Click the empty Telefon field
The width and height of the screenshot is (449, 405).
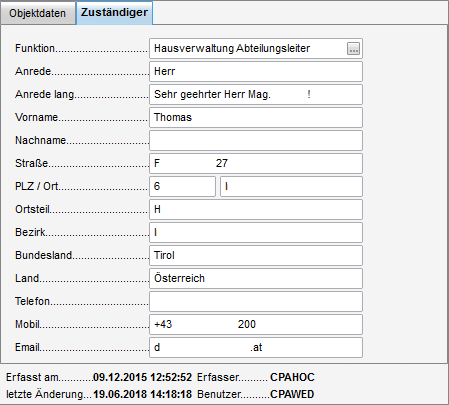point(256,302)
